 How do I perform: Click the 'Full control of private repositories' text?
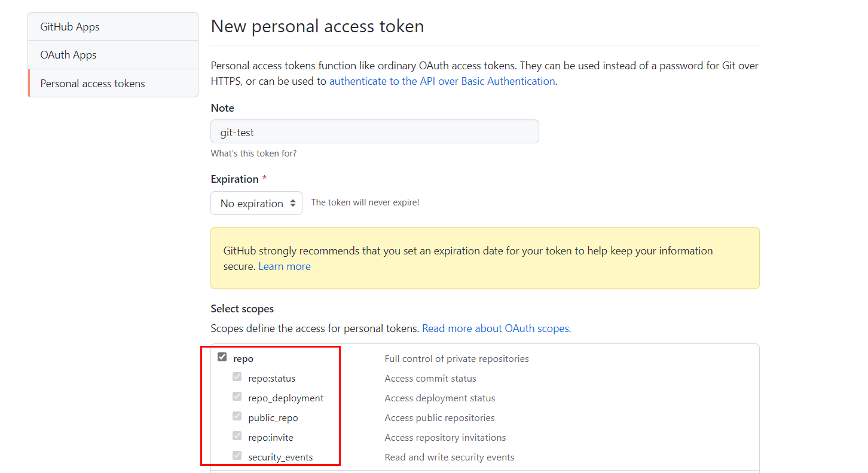(457, 359)
